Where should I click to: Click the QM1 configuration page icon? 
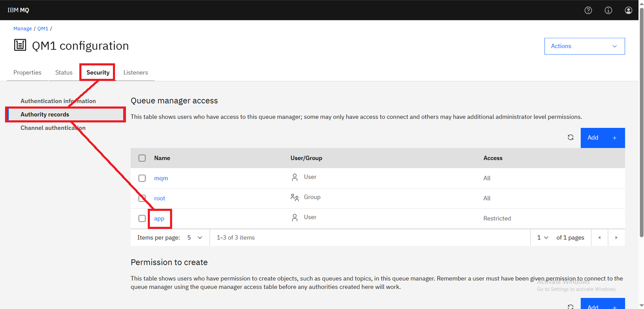(20, 45)
